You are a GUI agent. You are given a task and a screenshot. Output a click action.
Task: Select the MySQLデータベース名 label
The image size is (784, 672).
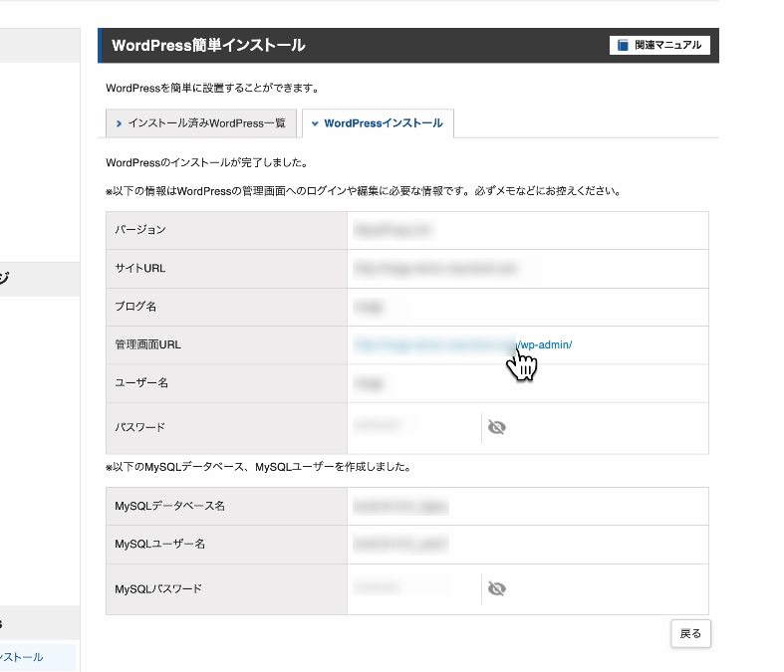coord(170,506)
